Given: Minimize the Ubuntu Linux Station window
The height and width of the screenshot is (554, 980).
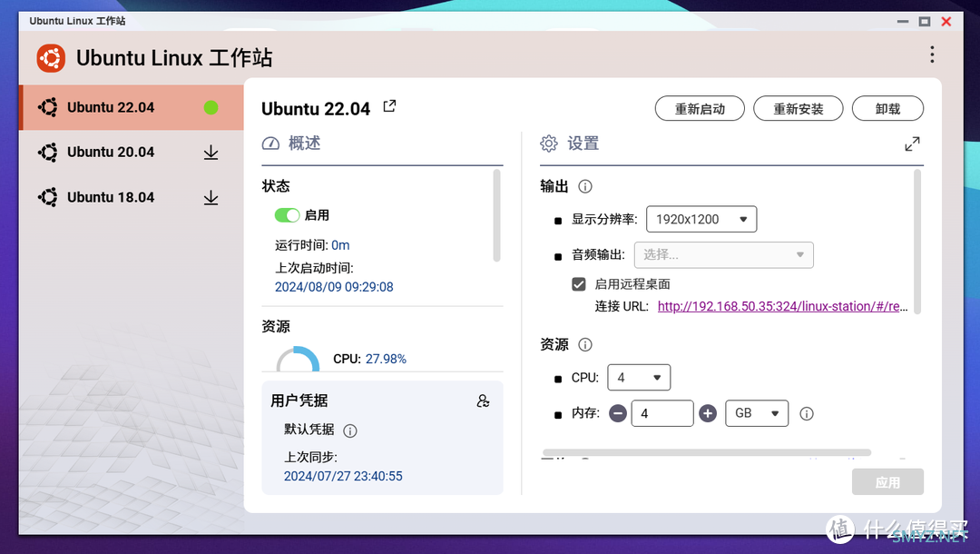Looking at the screenshot, I should (903, 21).
